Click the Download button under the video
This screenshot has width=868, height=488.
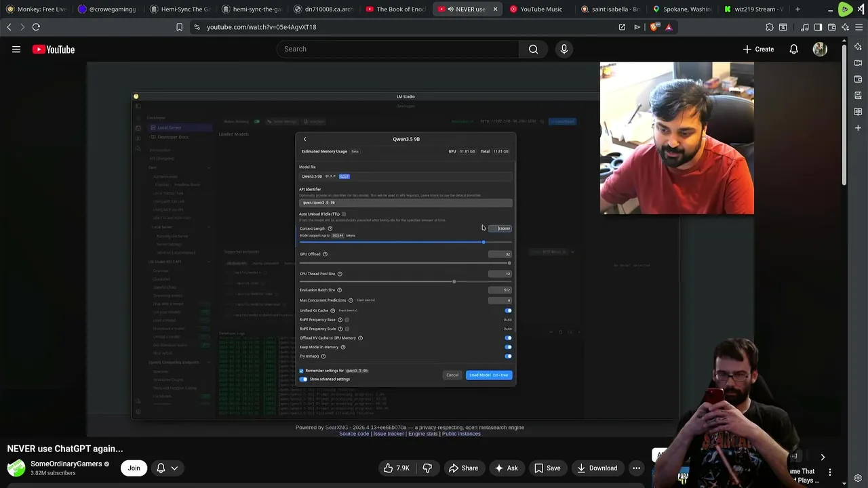pos(597,468)
